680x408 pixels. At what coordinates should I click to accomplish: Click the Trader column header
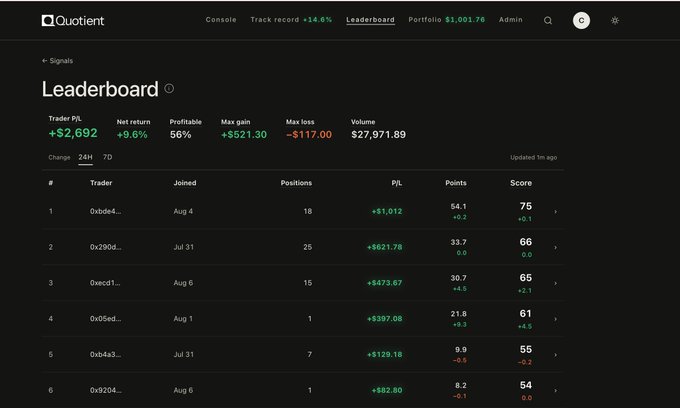pos(101,183)
